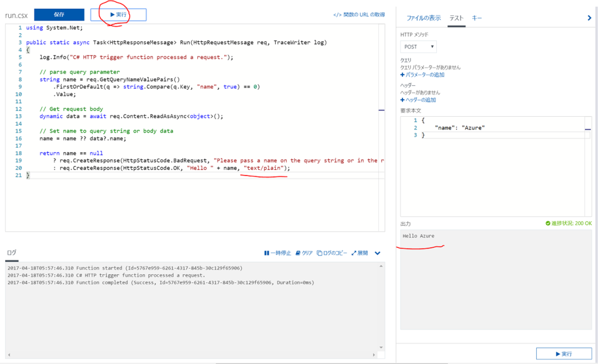Clear the logs with クリア
This screenshot has width=598, height=364.
304,253
